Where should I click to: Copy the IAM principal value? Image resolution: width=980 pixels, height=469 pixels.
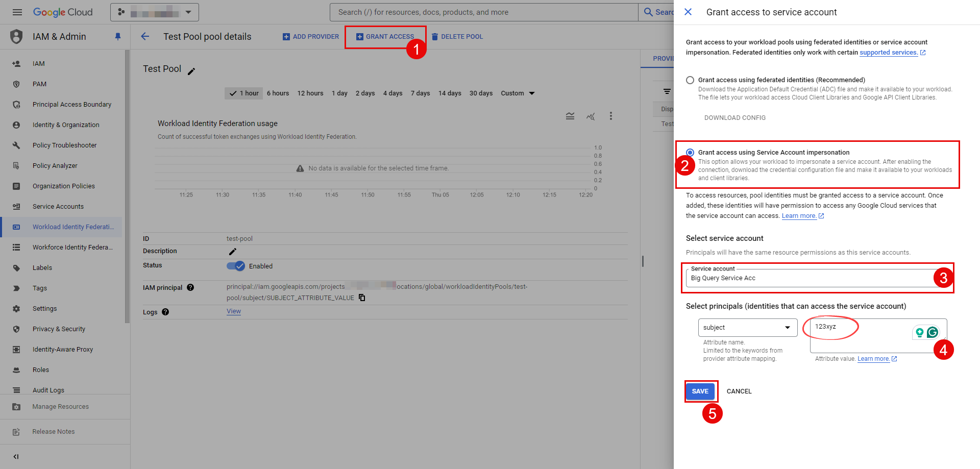tap(362, 298)
